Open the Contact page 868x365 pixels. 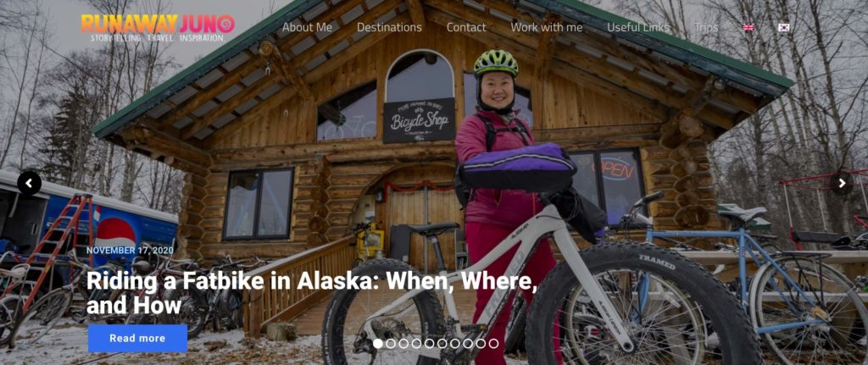[466, 27]
